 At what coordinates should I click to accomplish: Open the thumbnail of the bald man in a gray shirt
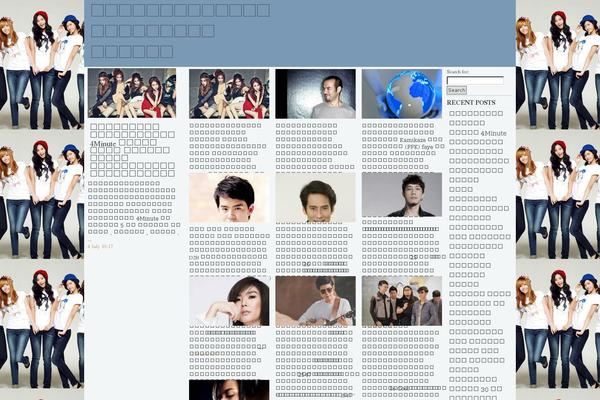(316, 94)
